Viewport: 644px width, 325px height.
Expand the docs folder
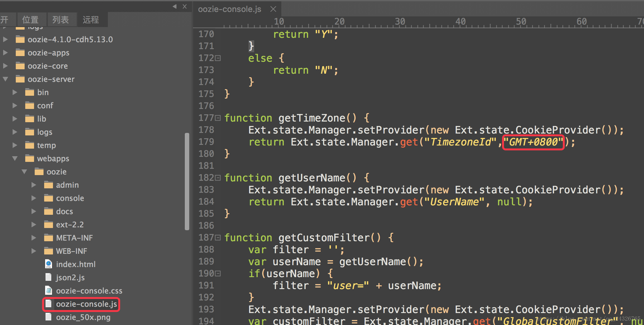tap(34, 211)
